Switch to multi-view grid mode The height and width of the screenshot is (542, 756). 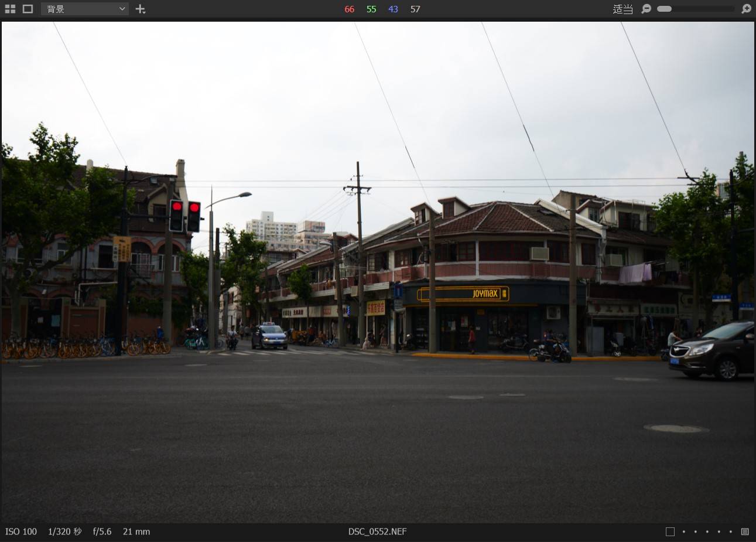tap(10, 9)
